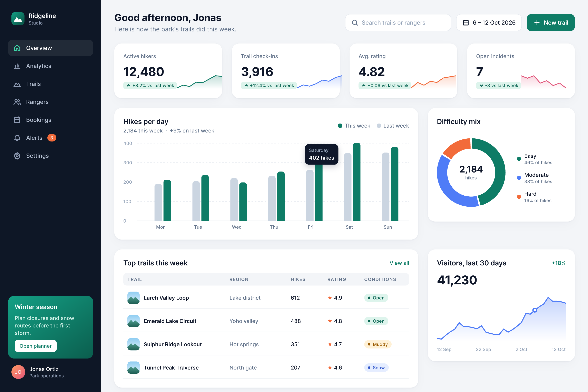Click the HIKES column header
Viewport: 588px width, 392px height.
(298, 279)
